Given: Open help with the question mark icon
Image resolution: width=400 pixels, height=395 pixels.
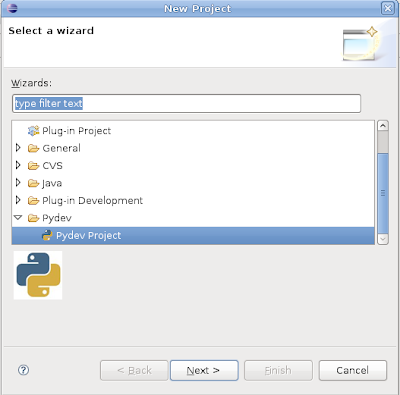Looking at the screenshot, I should point(23,370).
